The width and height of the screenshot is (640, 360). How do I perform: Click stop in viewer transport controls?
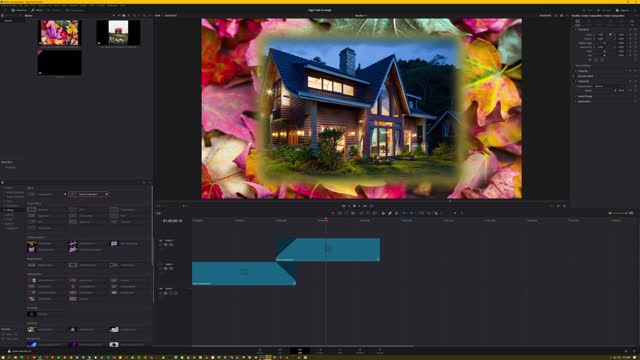point(354,206)
